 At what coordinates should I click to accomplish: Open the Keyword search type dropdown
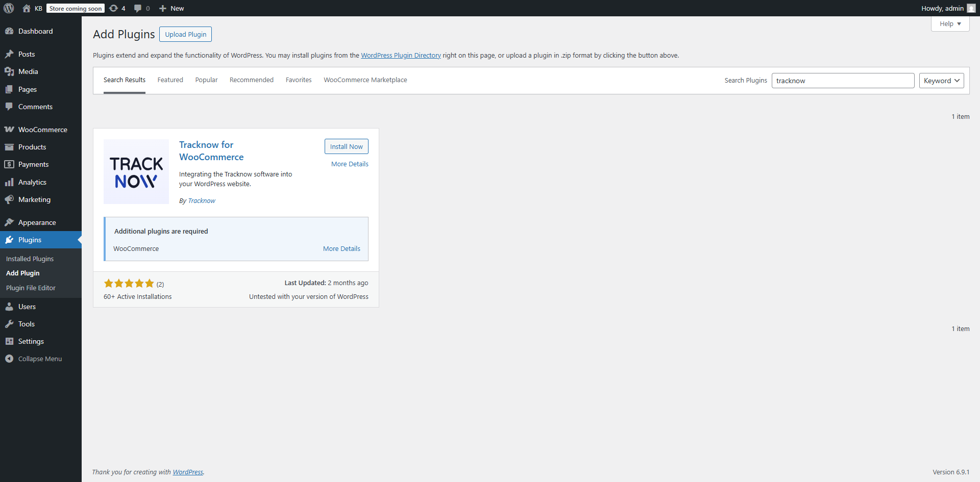pos(941,81)
